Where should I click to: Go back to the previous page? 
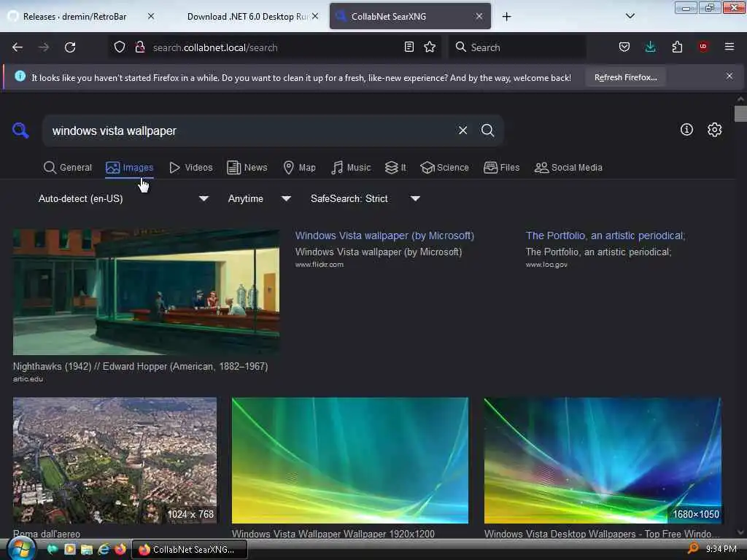[x=18, y=47]
